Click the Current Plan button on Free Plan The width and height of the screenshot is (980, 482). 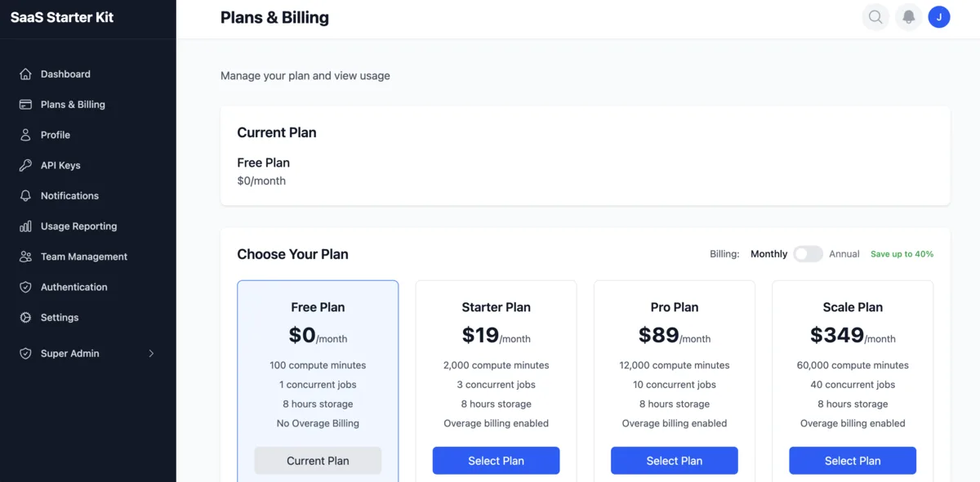318,460
